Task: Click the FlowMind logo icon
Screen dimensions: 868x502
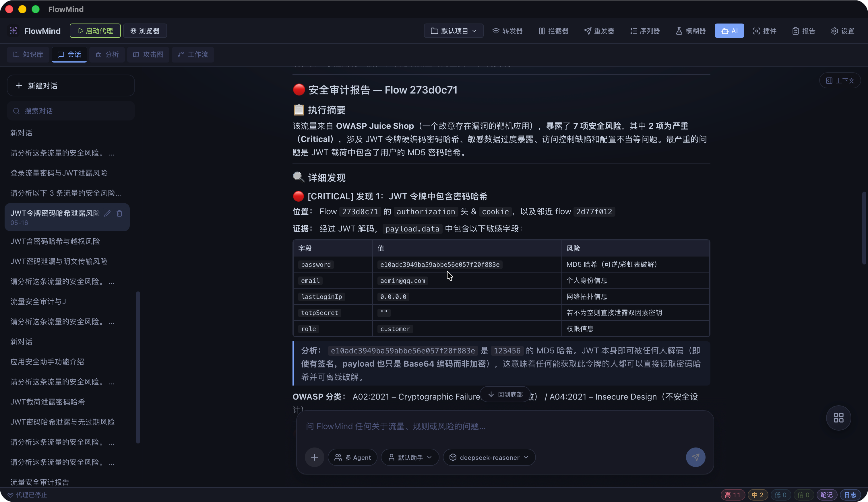Action: pyautogui.click(x=13, y=31)
